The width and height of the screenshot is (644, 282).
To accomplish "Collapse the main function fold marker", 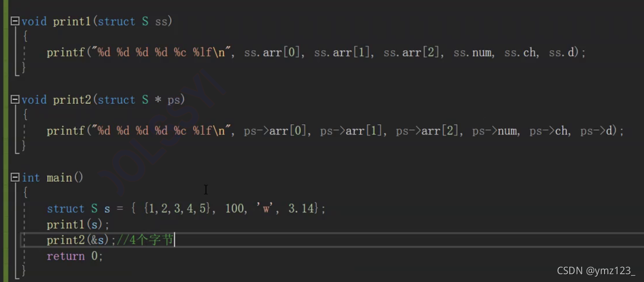I will click(15, 177).
